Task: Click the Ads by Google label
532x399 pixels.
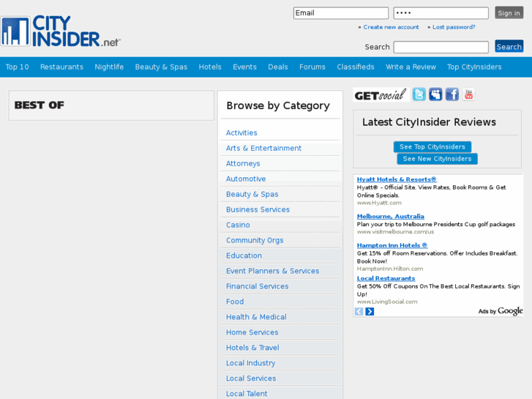Action: tap(501, 311)
